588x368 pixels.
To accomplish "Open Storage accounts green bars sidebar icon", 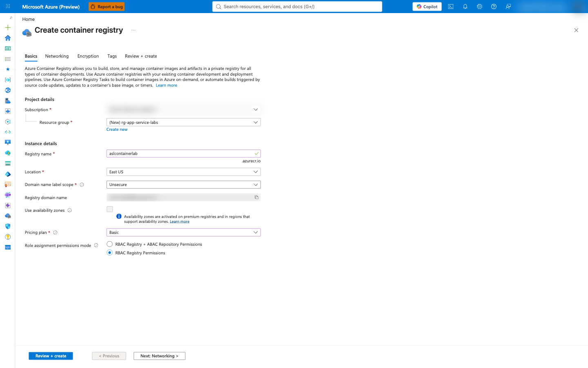I will tap(8, 164).
